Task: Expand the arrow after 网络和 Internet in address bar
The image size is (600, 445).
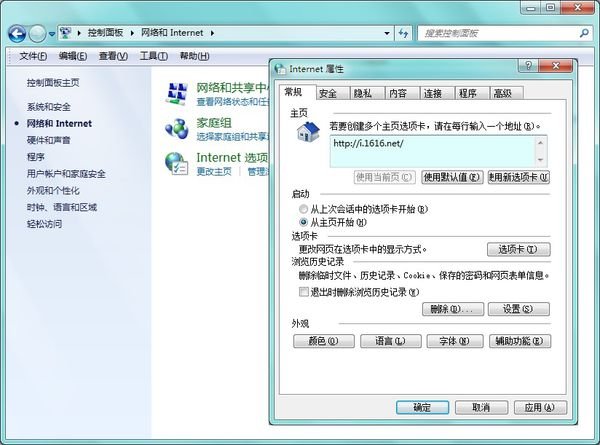Action: [x=212, y=33]
